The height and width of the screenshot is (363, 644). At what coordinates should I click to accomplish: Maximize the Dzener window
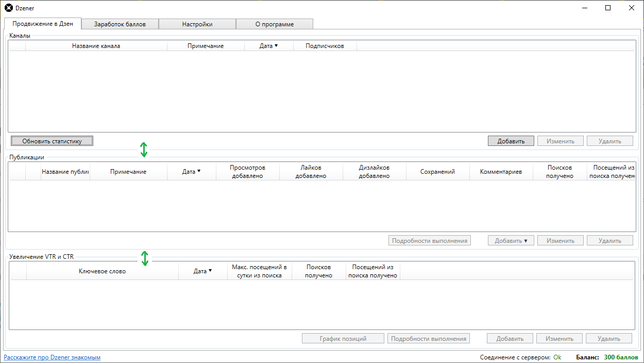608,8
